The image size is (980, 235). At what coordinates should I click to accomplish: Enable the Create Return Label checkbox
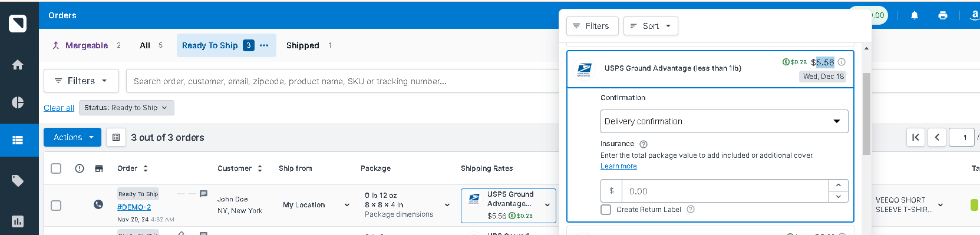click(x=606, y=210)
